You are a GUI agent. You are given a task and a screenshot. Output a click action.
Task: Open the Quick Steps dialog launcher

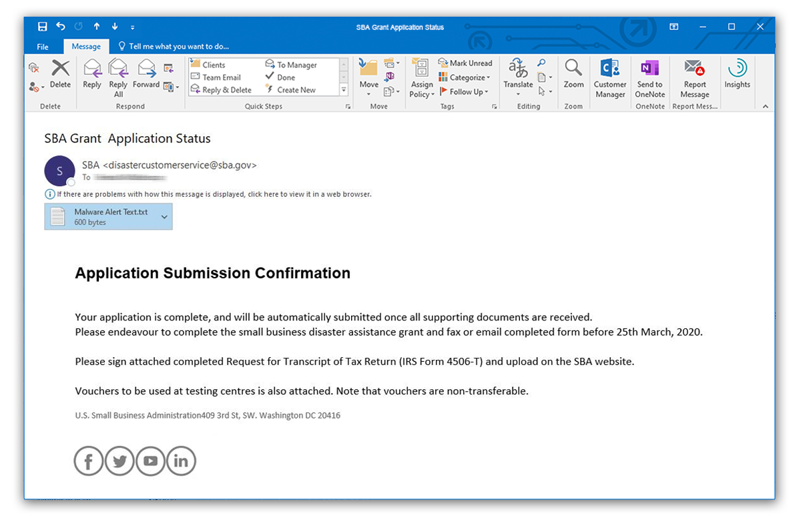(x=348, y=107)
